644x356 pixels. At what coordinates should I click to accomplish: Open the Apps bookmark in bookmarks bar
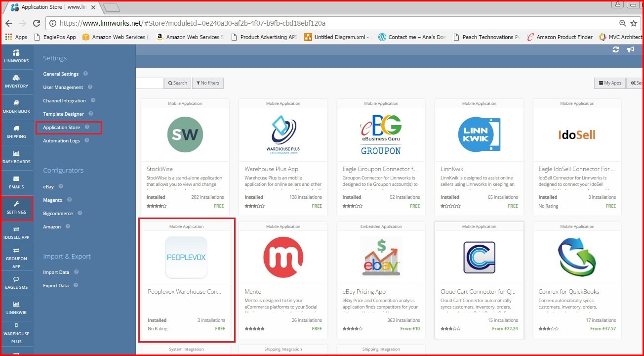[16, 37]
